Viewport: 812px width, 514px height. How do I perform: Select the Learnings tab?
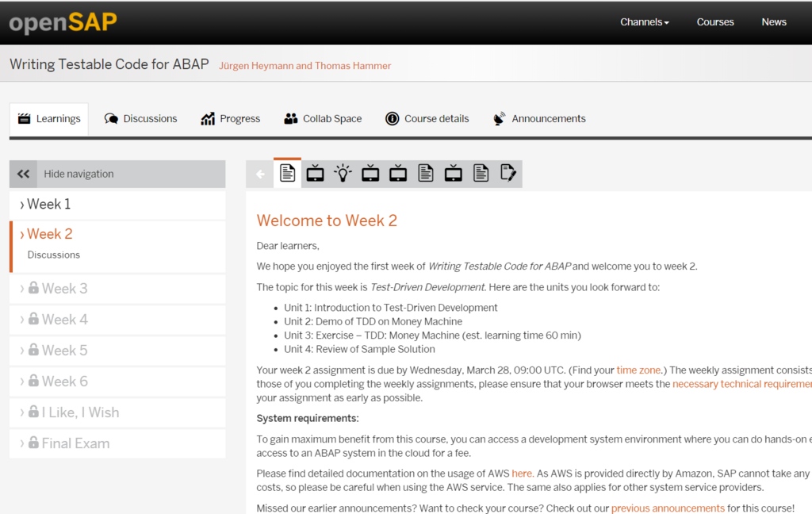(x=49, y=119)
